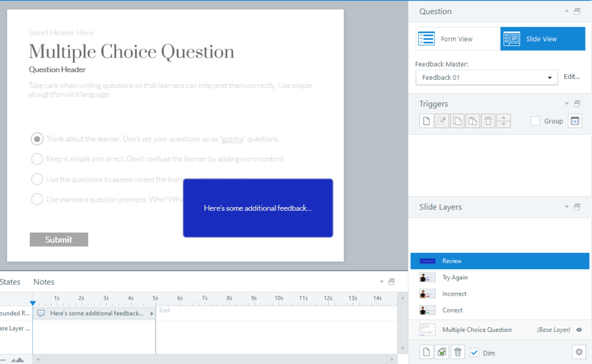Toggle the Group triggers checkbox
This screenshot has height=364, width=592.
(535, 121)
